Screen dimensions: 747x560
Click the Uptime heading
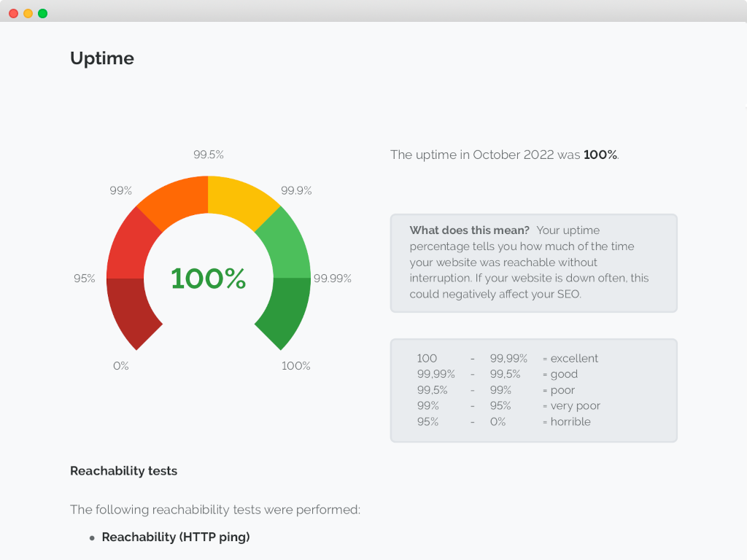pos(102,58)
